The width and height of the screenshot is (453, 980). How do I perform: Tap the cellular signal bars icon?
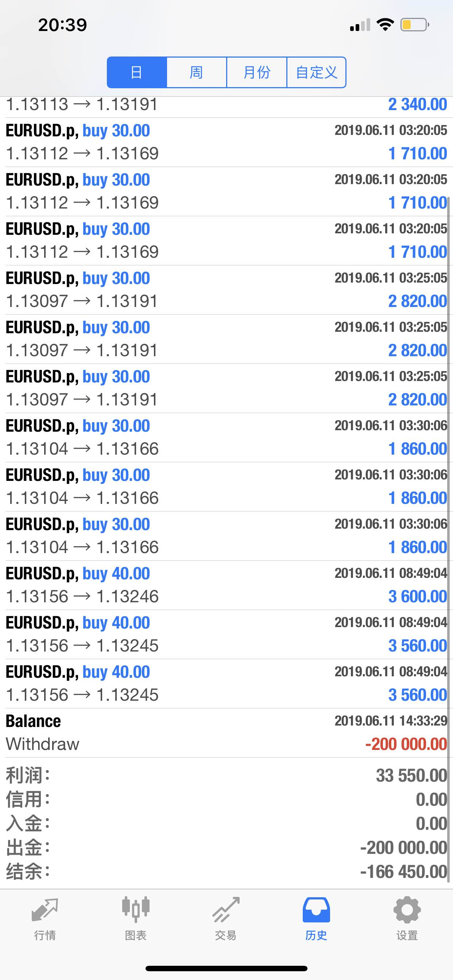pyautogui.click(x=360, y=25)
